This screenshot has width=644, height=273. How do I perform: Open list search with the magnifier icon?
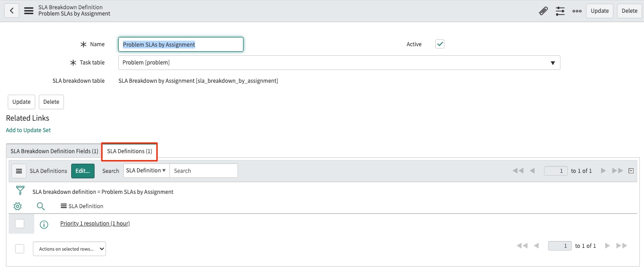(41, 206)
